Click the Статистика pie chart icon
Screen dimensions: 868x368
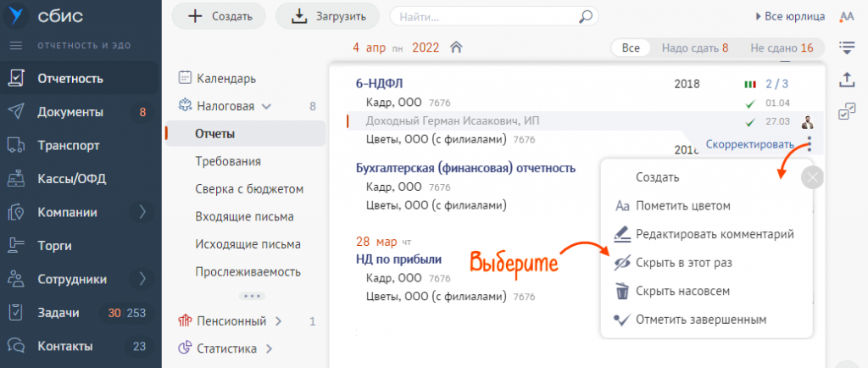pos(185,348)
